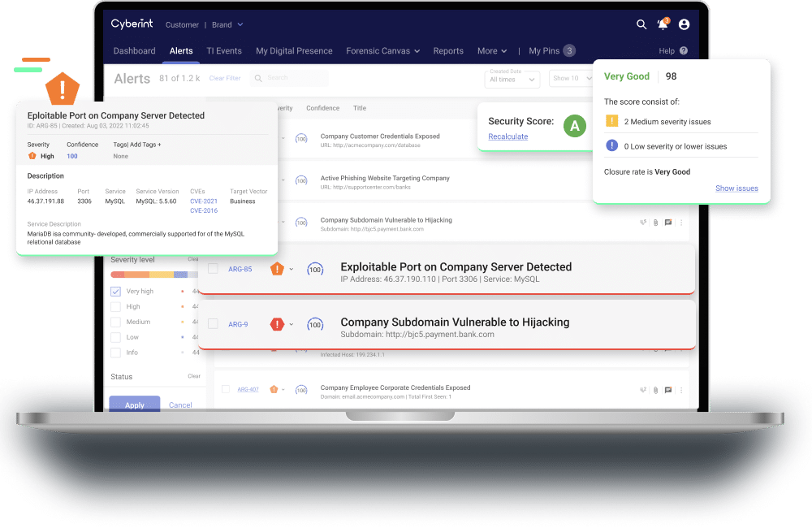
Task: Click the Cyberint logo
Action: (x=132, y=24)
